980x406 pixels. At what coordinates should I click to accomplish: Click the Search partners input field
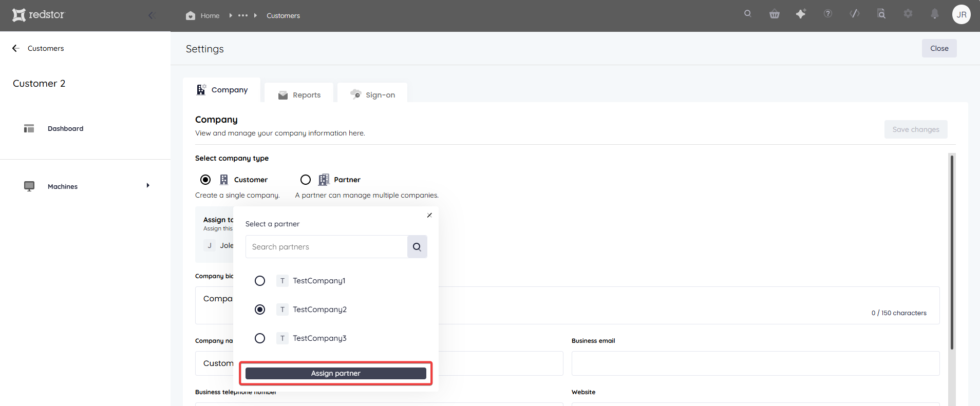click(327, 247)
